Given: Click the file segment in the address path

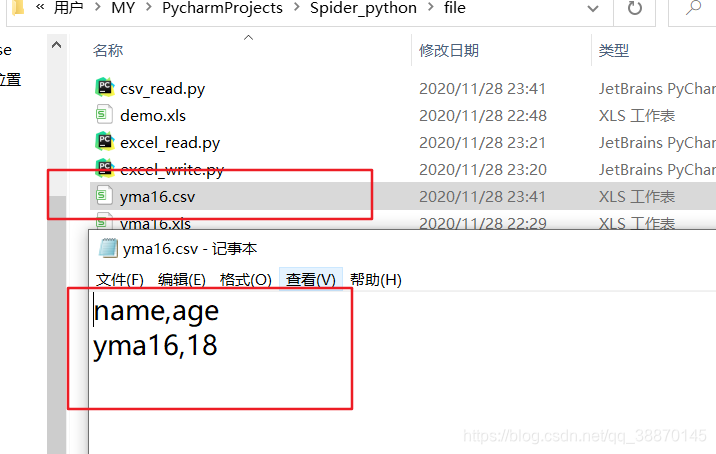Looking at the screenshot, I should 455,8.
